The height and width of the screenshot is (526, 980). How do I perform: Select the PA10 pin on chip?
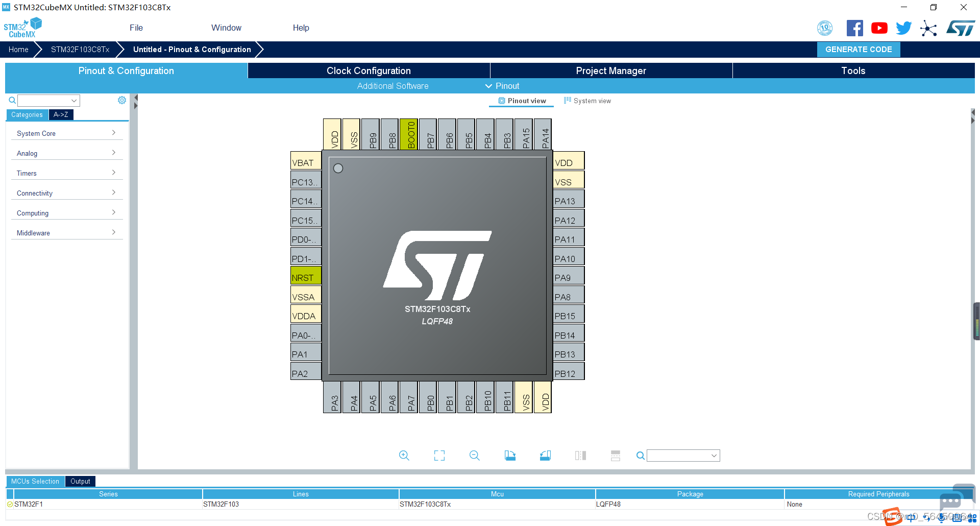coord(569,256)
